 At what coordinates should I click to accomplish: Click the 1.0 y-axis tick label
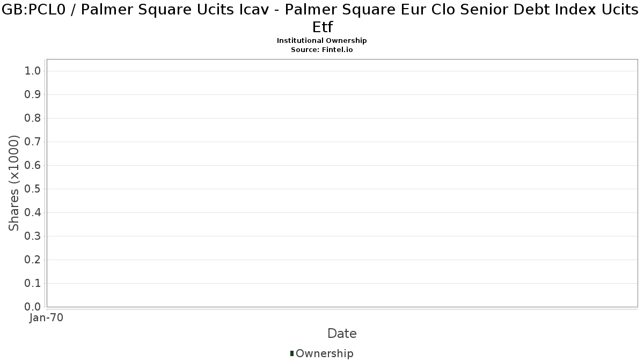[x=33, y=71]
